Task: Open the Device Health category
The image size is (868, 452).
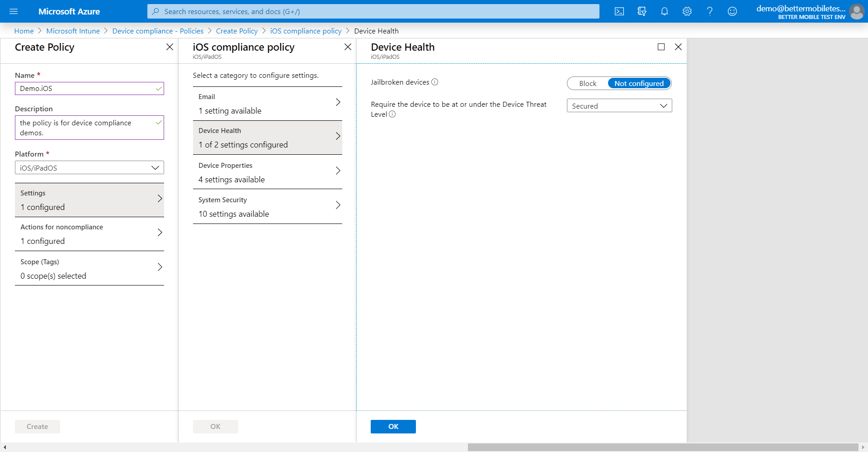Action: (x=268, y=138)
